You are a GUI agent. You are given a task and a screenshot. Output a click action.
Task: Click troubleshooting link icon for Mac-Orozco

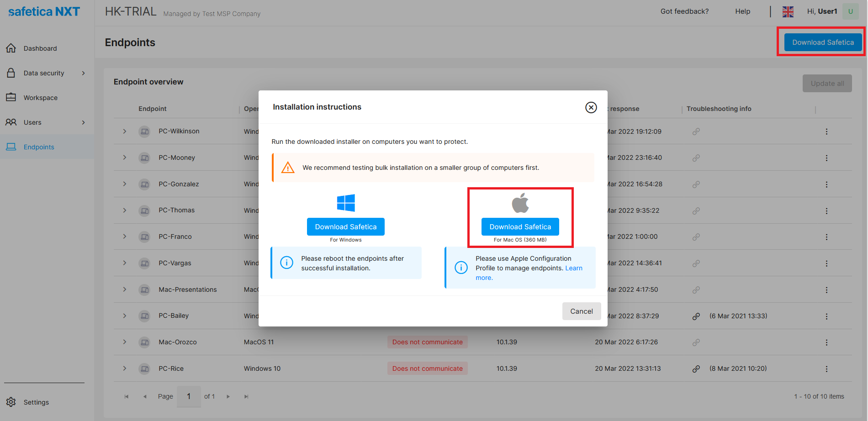696,342
